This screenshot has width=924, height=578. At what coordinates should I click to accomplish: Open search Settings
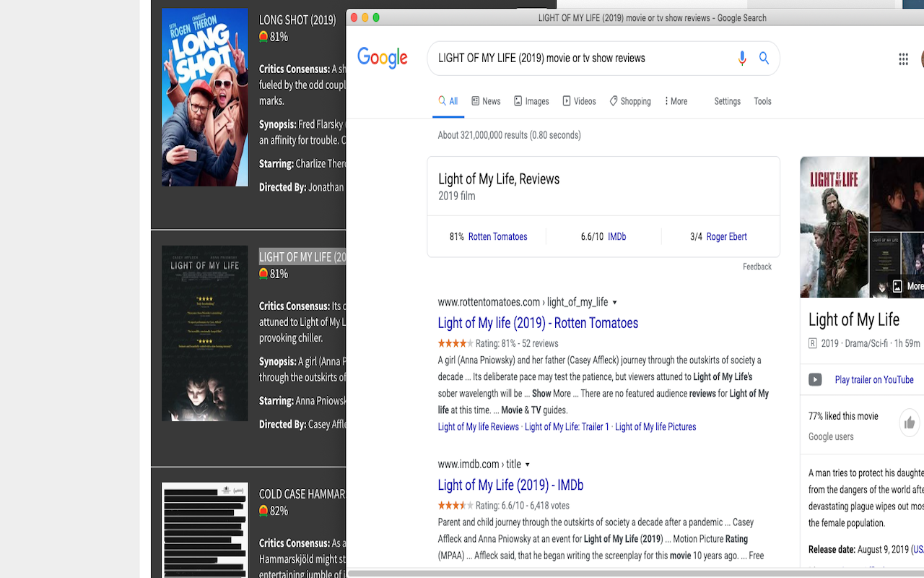coord(727,101)
